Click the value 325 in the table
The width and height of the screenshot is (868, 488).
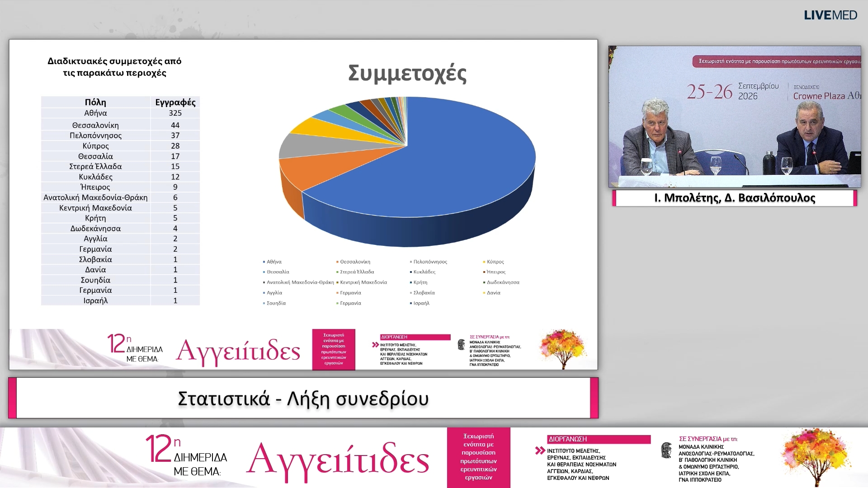click(x=175, y=113)
